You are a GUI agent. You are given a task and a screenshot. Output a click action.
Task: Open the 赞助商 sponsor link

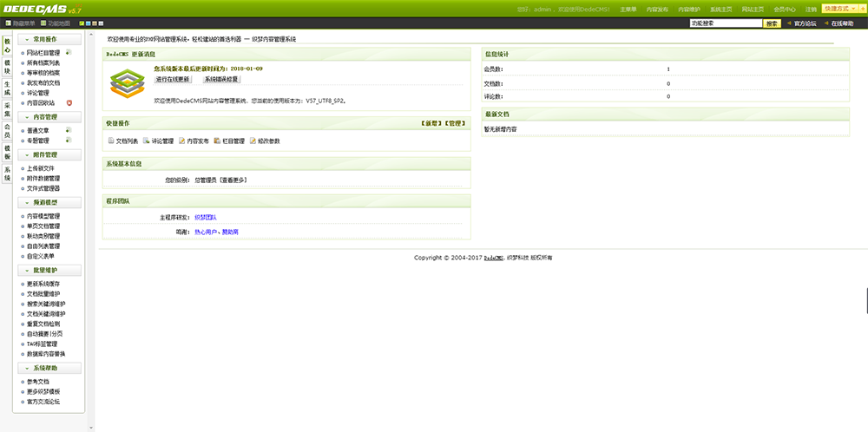click(230, 232)
